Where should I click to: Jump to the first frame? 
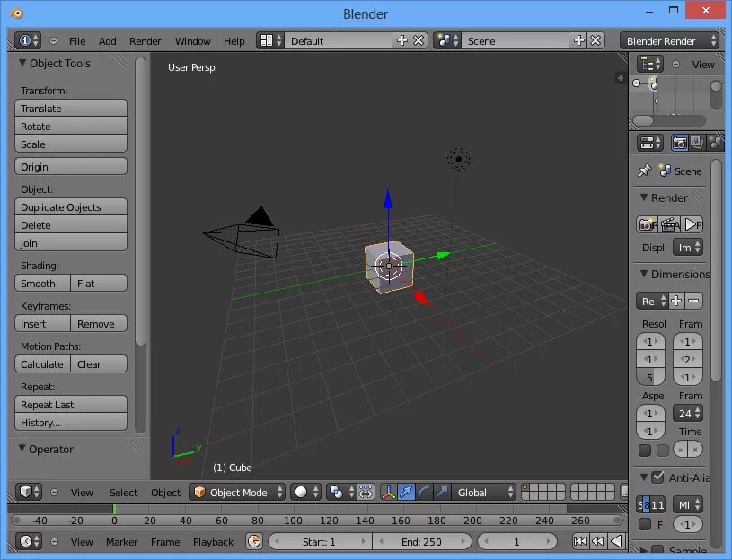point(580,541)
